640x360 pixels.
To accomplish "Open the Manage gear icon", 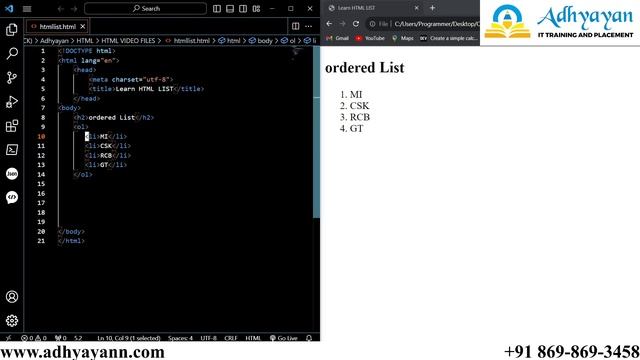I will point(12,321).
